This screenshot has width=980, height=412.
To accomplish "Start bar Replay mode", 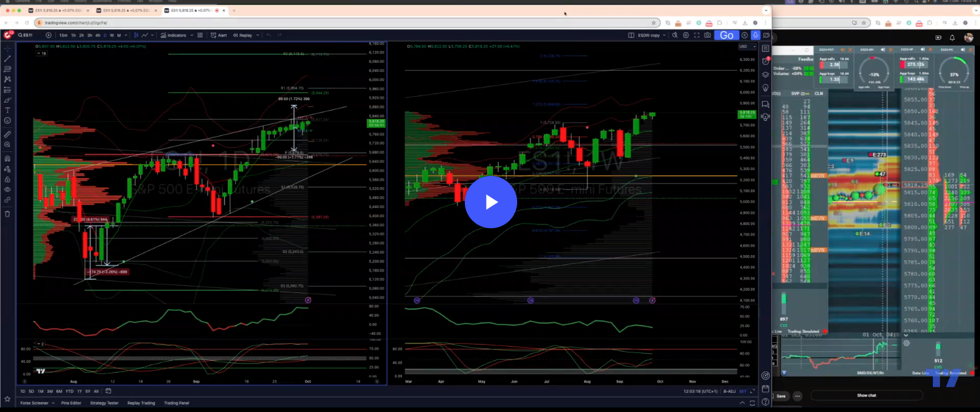I will tap(242, 35).
